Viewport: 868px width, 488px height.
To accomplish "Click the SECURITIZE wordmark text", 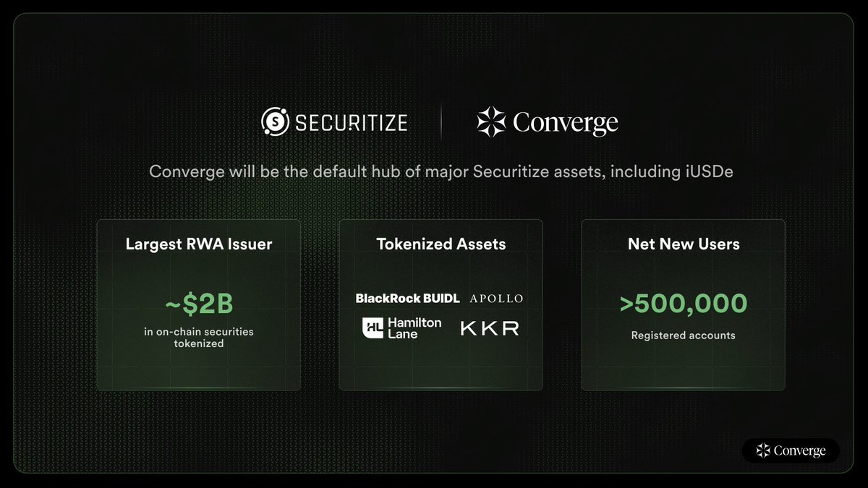I will (351, 121).
